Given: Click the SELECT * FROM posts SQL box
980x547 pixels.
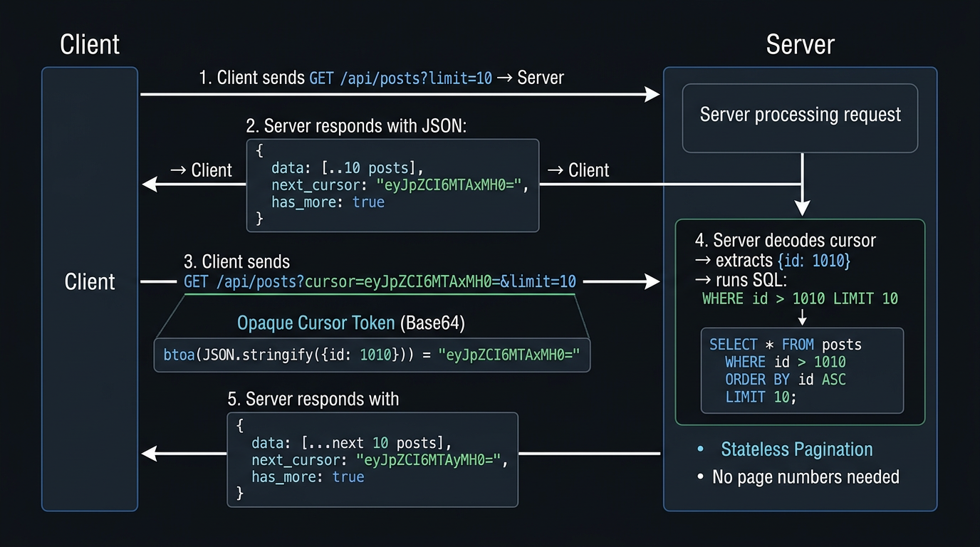Looking at the screenshot, I should [802, 370].
